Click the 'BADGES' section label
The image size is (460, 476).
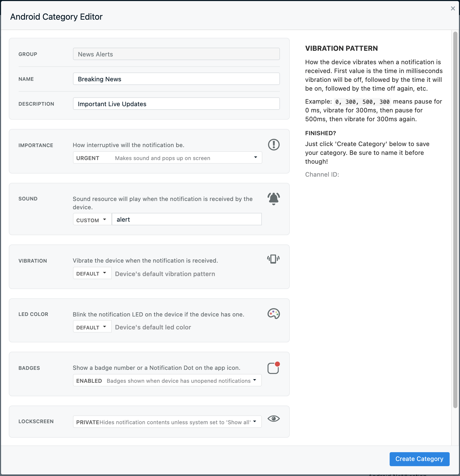click(x=29, y=368)
